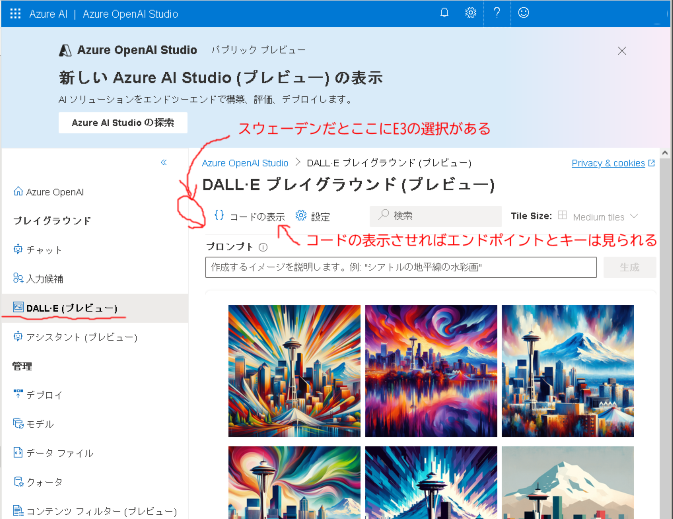Open the 設定 settings button
The width and height of the screenshot is (673, 519).
pyautogui.click(x=313, y=216)
